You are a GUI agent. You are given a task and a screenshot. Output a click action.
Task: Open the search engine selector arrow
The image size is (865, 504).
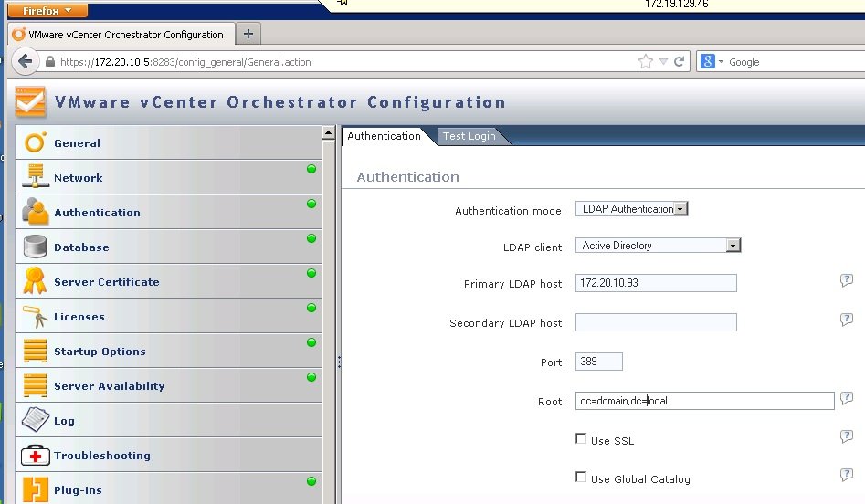tap(721, 62)
